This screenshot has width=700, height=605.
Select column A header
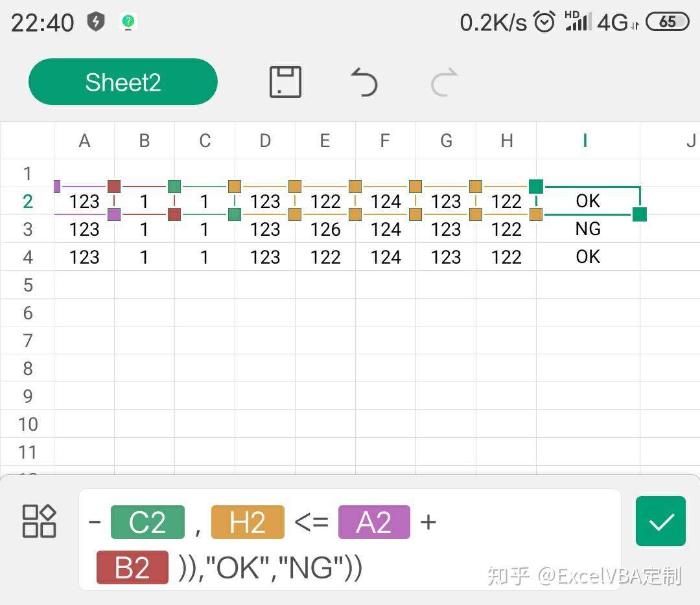[x=84, y=141]
